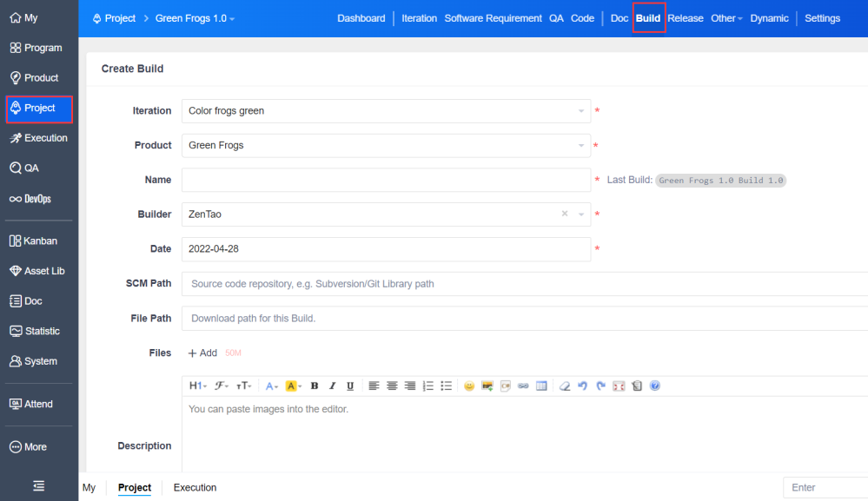Image resolution: width=868 pixels, height=501 pixels.
Task: Toggle italic text in editor toolbar
Action: [332, 386]
